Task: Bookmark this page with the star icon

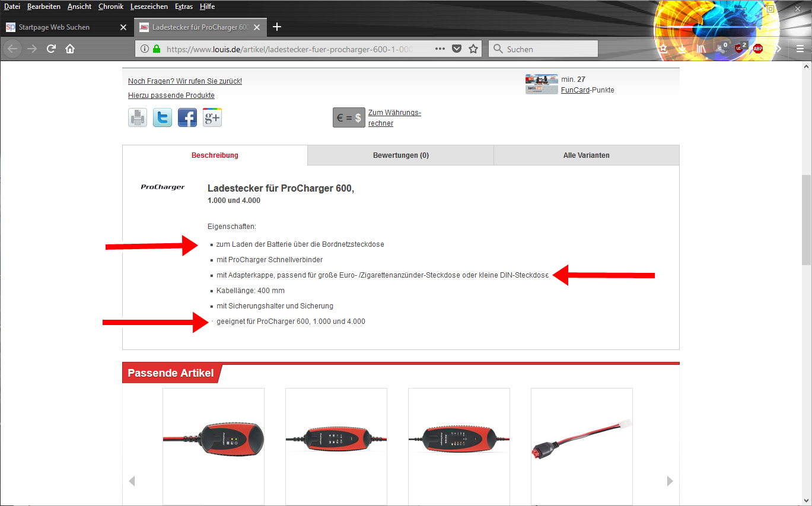Action: (473, 49)
